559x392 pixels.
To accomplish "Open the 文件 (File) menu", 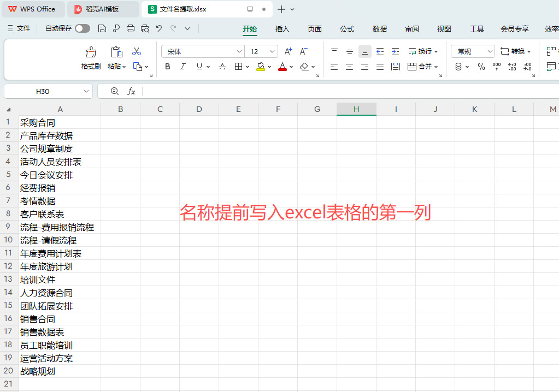I will (19, 28).
